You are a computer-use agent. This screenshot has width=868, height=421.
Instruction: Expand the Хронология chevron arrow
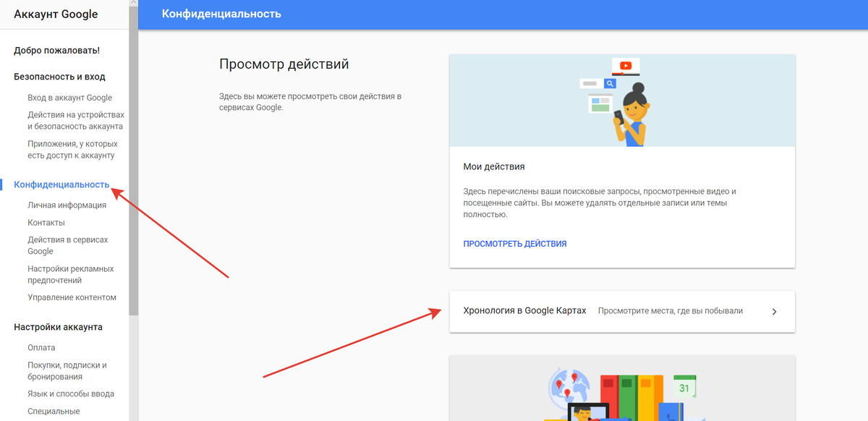774,312
